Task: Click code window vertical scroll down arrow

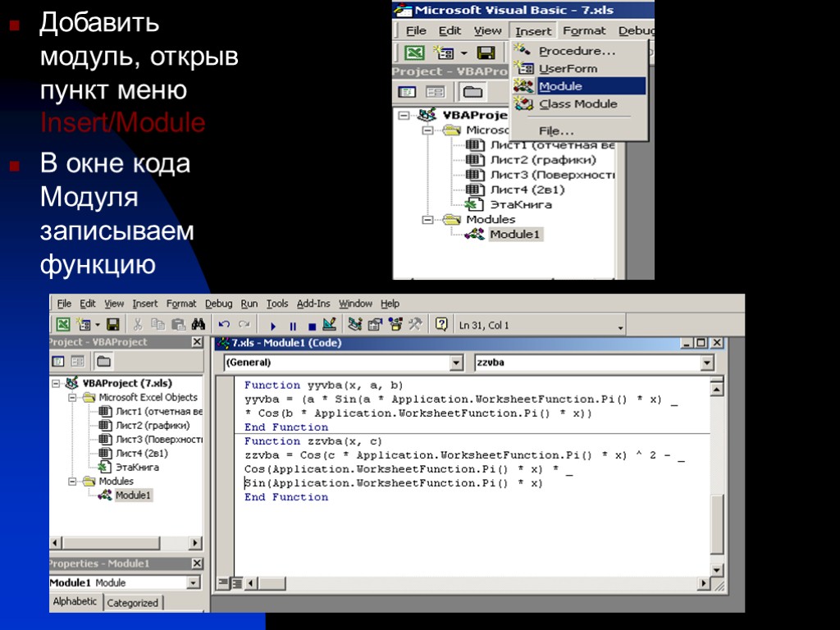Action: pos(717,569)
